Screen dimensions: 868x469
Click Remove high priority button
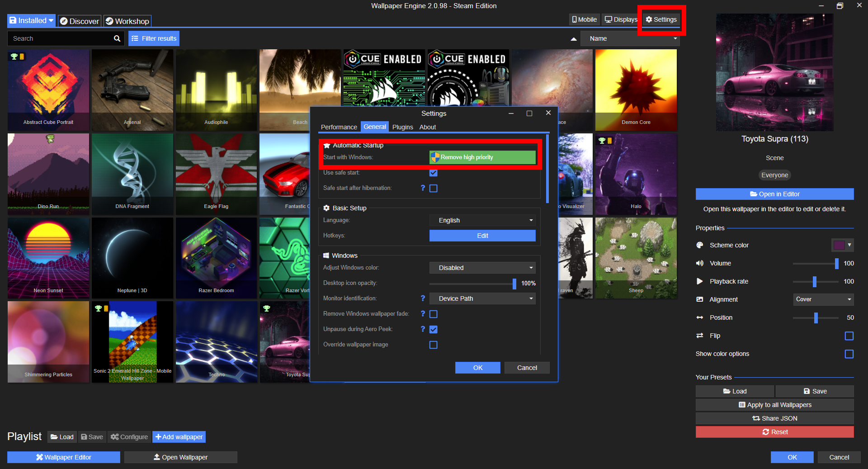coord(482,157)
